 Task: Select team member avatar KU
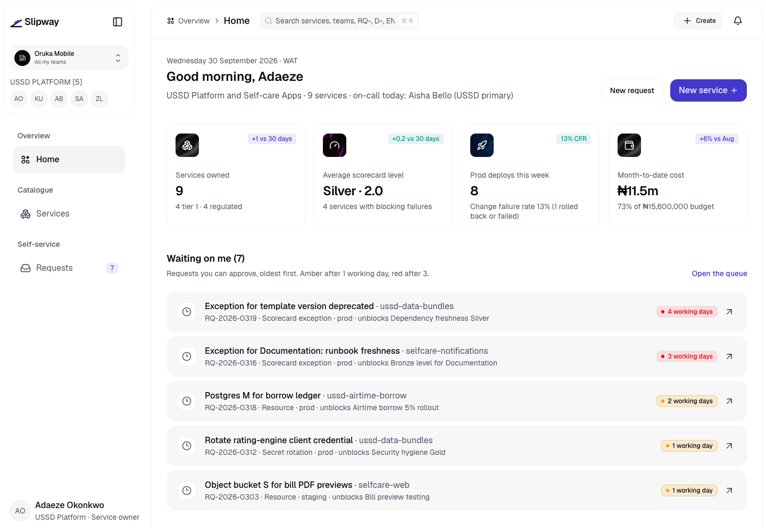click(39, 99)
